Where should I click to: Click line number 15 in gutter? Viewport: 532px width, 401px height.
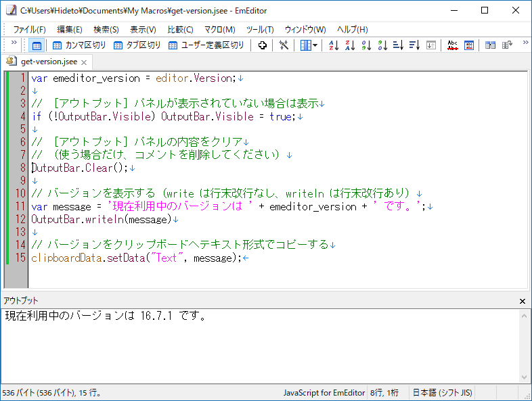pos(20,258)
